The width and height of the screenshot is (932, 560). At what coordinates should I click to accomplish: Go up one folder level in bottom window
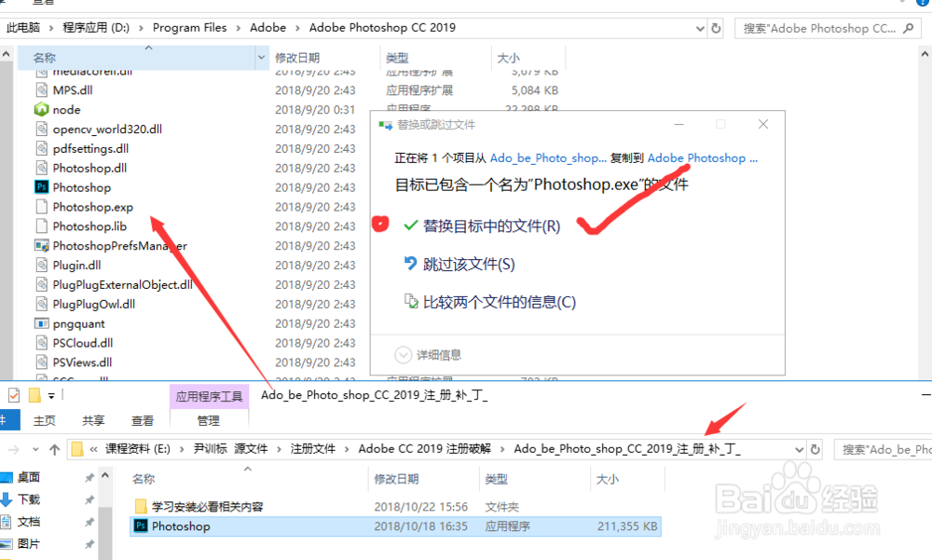click(54, 449)
